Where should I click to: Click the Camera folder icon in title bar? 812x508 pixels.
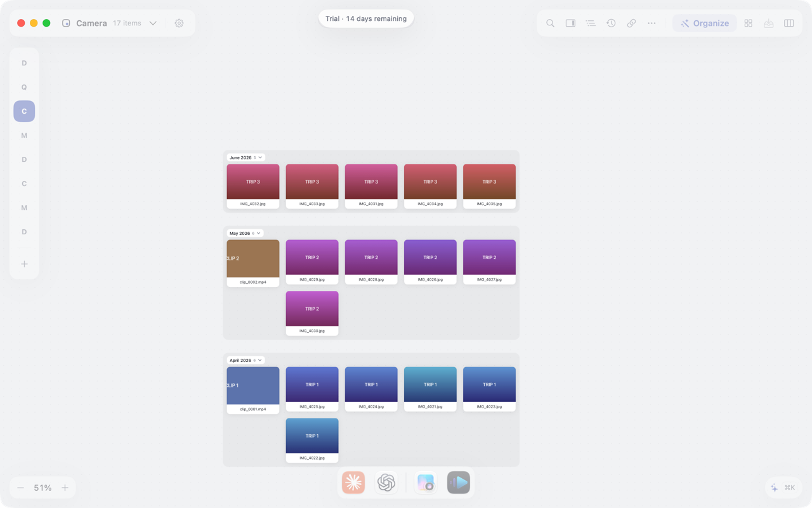[x=66, y=23]
